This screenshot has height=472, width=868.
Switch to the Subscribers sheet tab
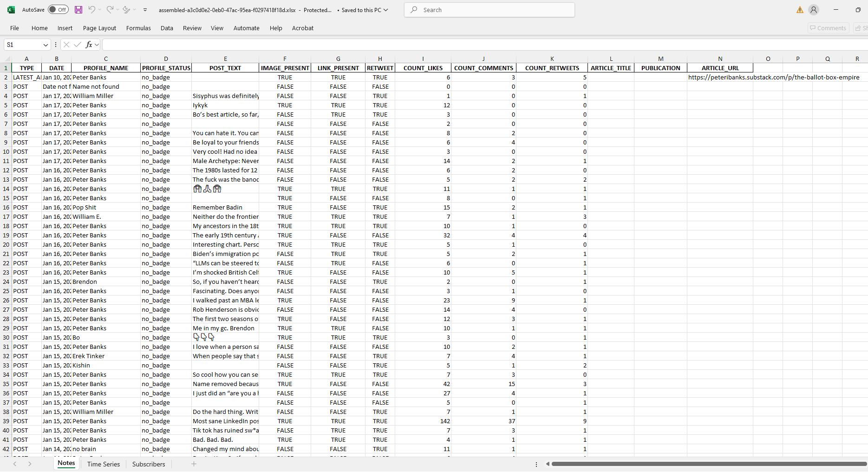(x=149, y=464)
